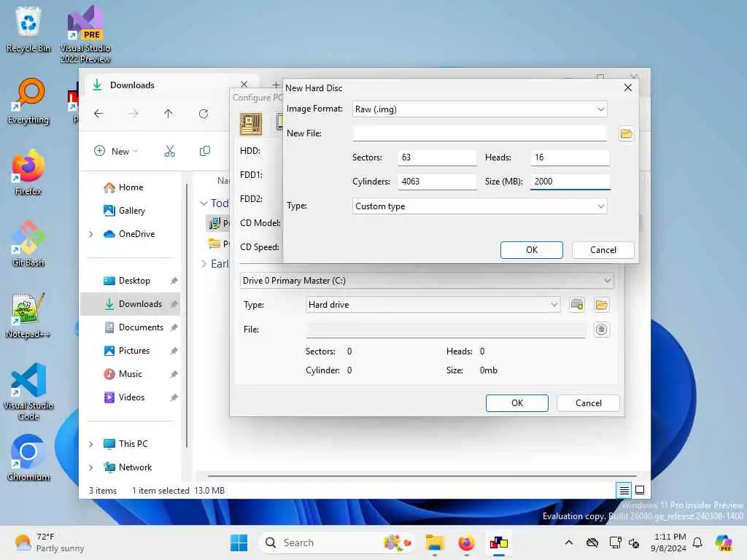This screenshot has width=747, height=560.
Task: Click the new hard disc image icon
Action: pos(577,305)
